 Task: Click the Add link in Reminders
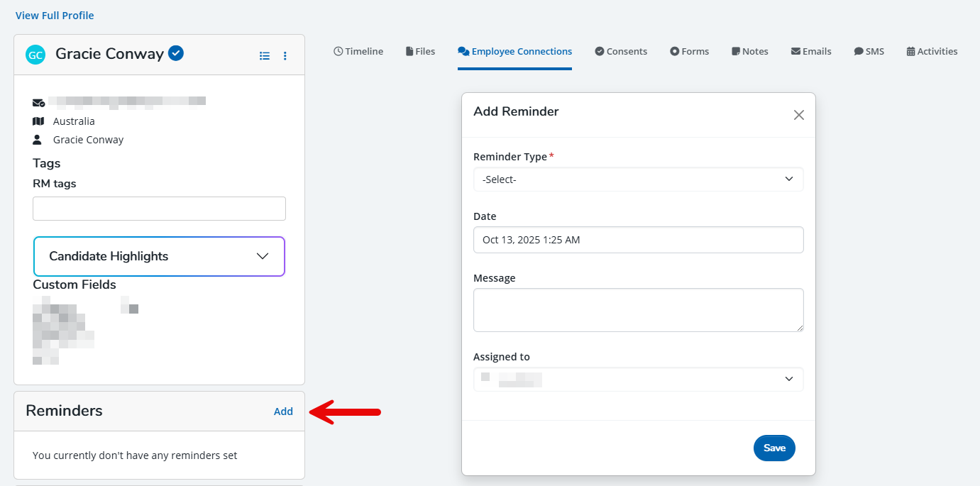coord(283,412)
